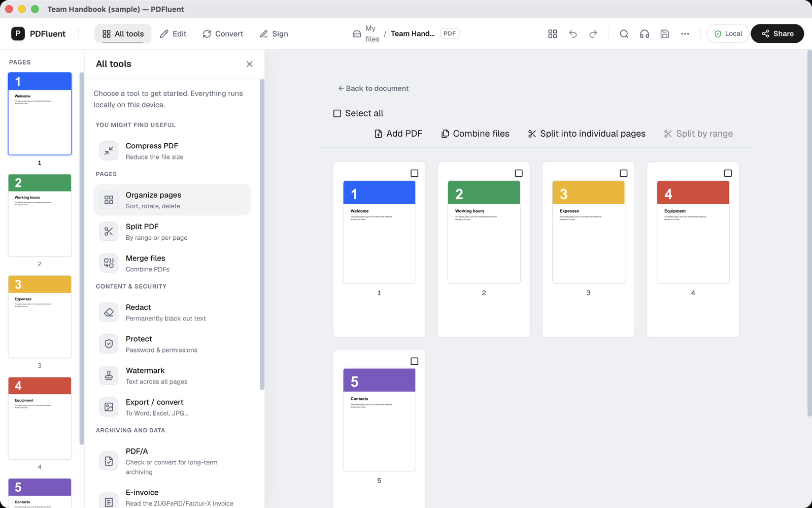Select page 4 Equipment thumbnail in sidebar
812x508 pixels.
[40, 418]
